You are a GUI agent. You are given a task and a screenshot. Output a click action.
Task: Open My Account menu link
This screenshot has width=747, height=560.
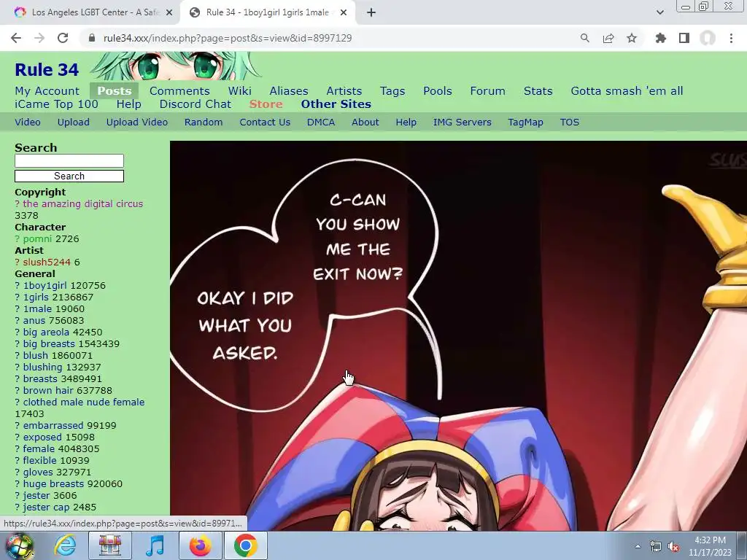(x=47, y=91)
